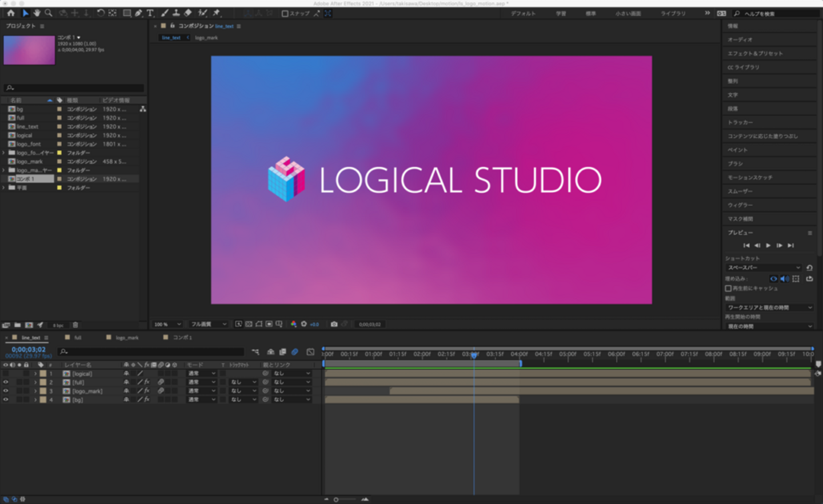Open the エフェクト&プリセット panel

[x=755, y=53]
